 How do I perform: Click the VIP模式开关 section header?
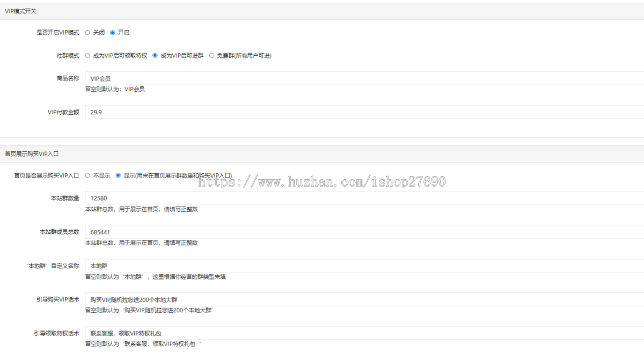(322, 11)
